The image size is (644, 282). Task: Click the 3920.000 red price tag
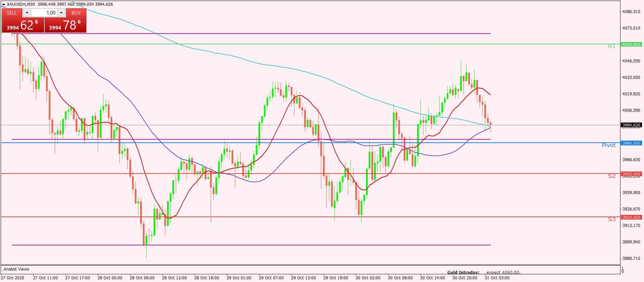(631, 217)
